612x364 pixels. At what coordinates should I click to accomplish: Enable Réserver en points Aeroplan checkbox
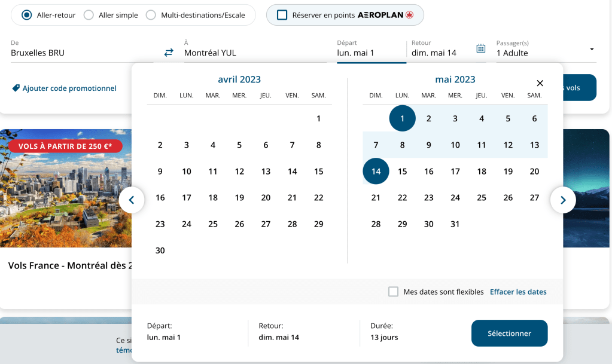(x=282, y=15)
